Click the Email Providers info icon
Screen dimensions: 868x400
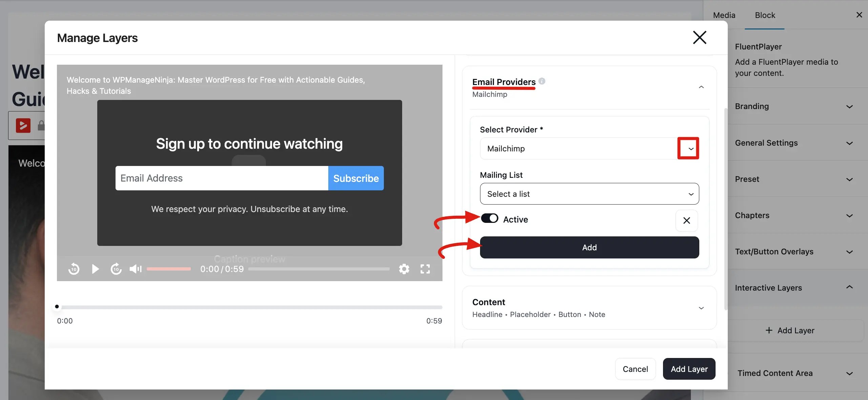(542, 81)
